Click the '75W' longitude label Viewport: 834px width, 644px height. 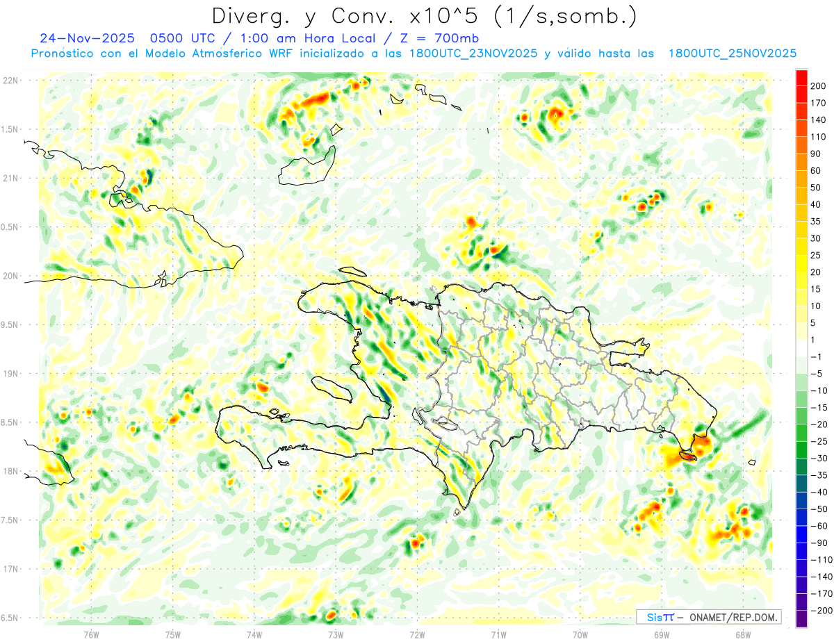point(173,634)
